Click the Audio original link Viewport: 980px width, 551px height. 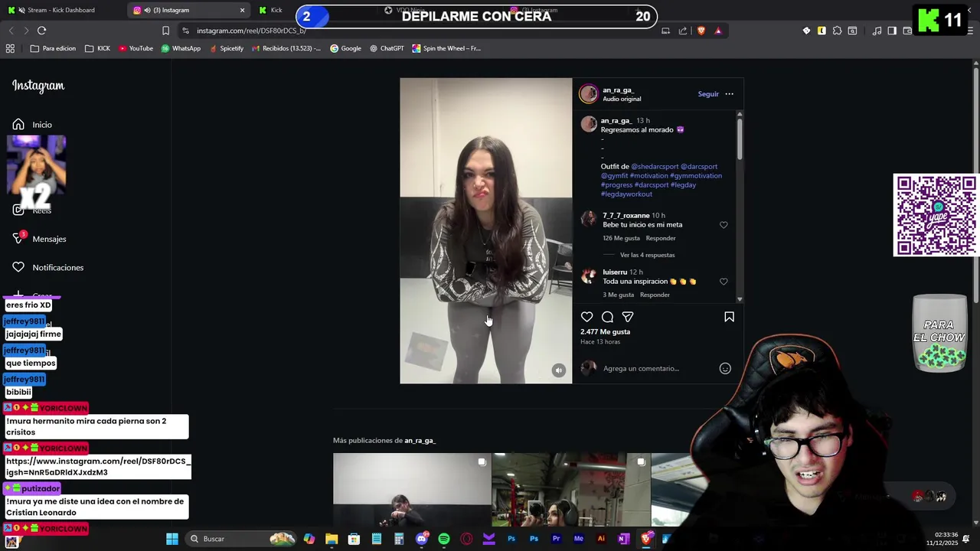(622, 99)
